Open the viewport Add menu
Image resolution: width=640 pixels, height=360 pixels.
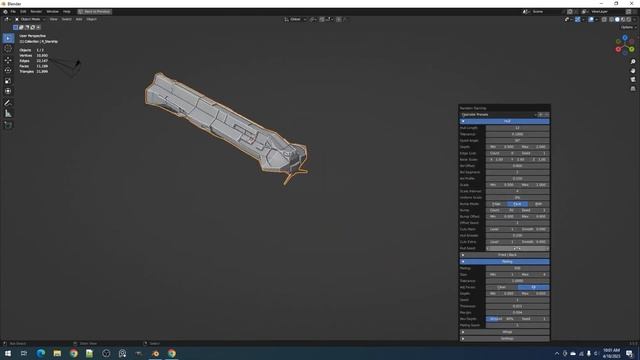(79, 19)
